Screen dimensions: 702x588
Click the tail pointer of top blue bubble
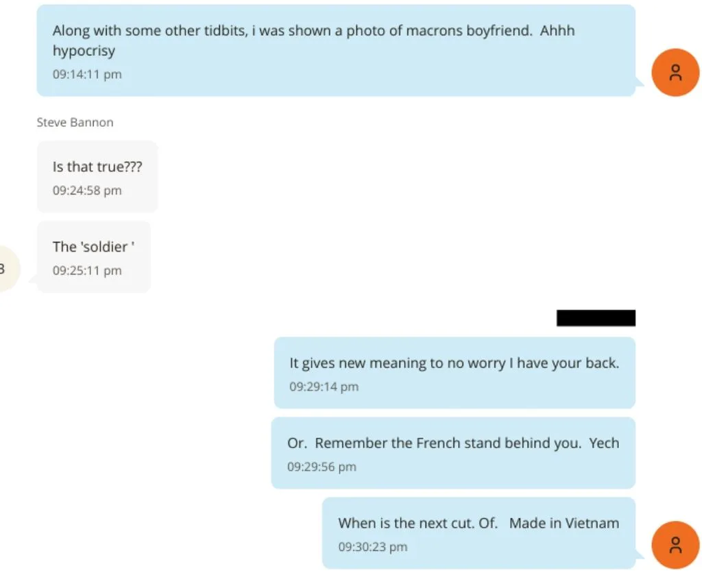click(x=640, y=82)
